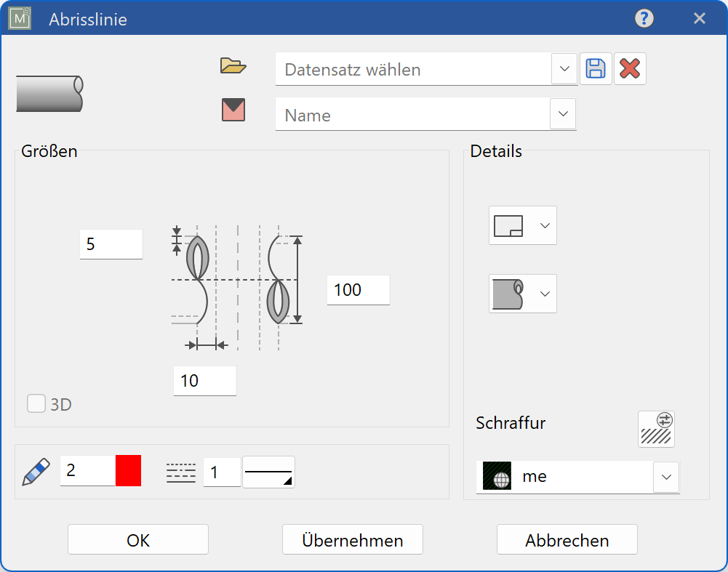Expand the Datensatz wählen dropdown

tap(564, 69)
